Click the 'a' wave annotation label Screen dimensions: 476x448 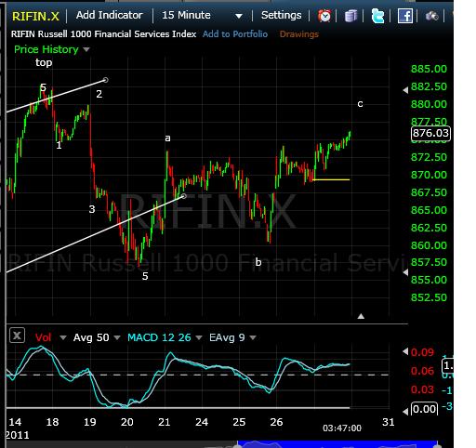pyautogui.click(x=167, y=138)
